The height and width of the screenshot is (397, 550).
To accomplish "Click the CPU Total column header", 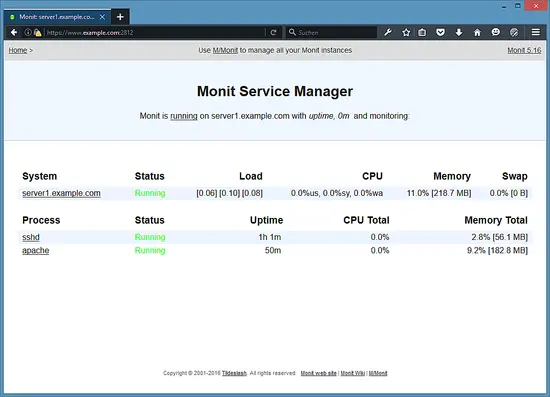I will point(366,220).
